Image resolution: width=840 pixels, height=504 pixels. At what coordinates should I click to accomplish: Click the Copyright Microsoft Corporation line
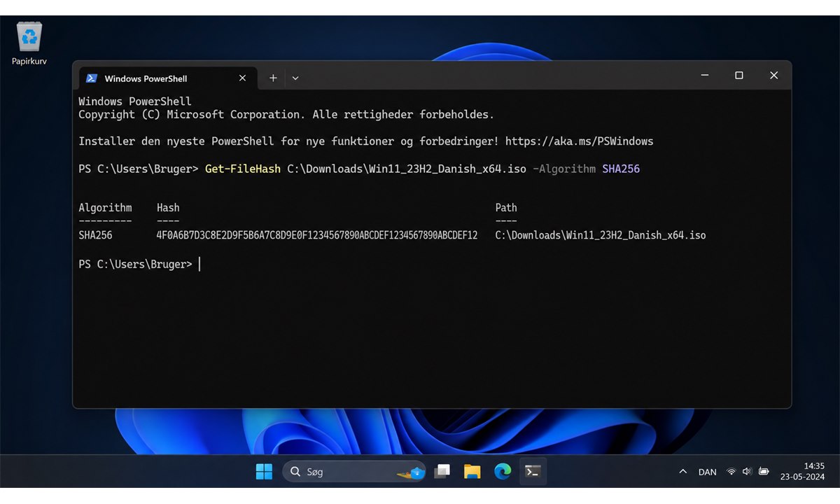point(286,114)
